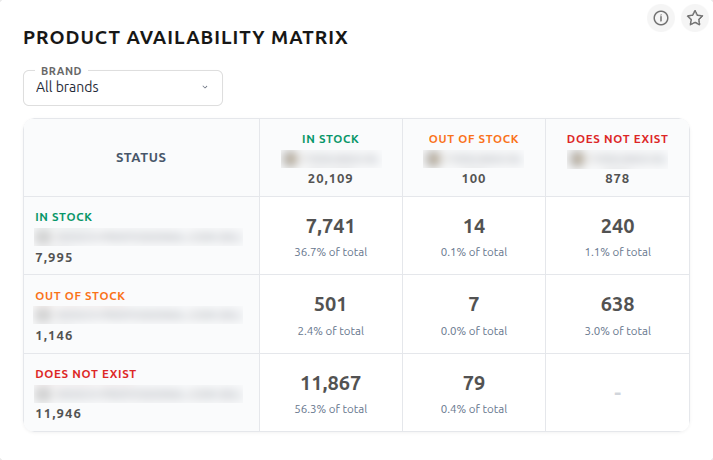Select the cell showing 79 products
Image resolution: width=713 pixels, height=460 pixels.
click(473, 393)
